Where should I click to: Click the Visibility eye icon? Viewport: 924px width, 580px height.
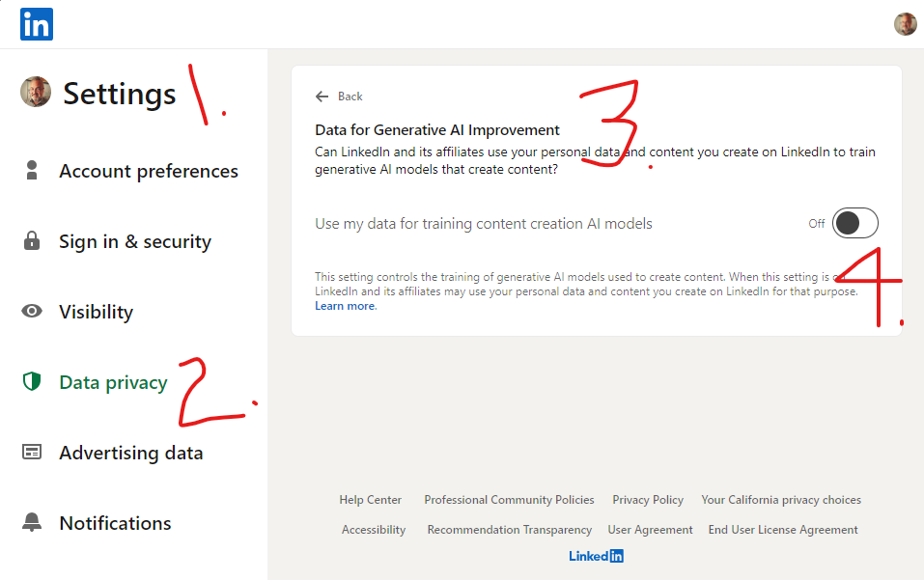[x=32, y=311]
